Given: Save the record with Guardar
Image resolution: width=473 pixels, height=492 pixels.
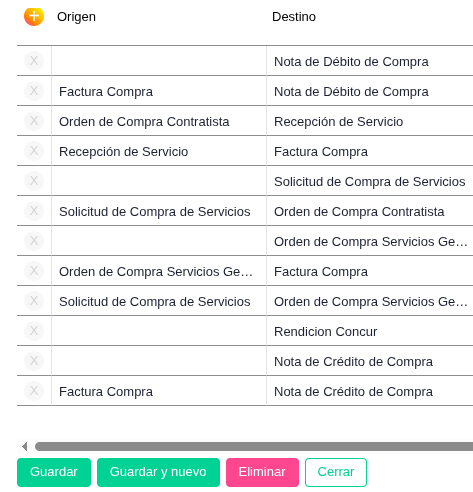Looking at the screenshot, I should pyautogui.click(x=54, y=472).
